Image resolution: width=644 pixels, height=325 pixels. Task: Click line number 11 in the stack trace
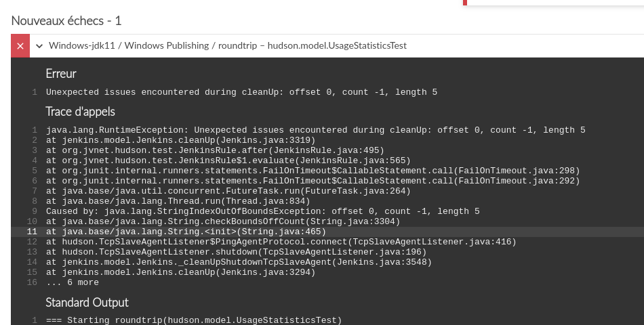click(x=32, y=232)
